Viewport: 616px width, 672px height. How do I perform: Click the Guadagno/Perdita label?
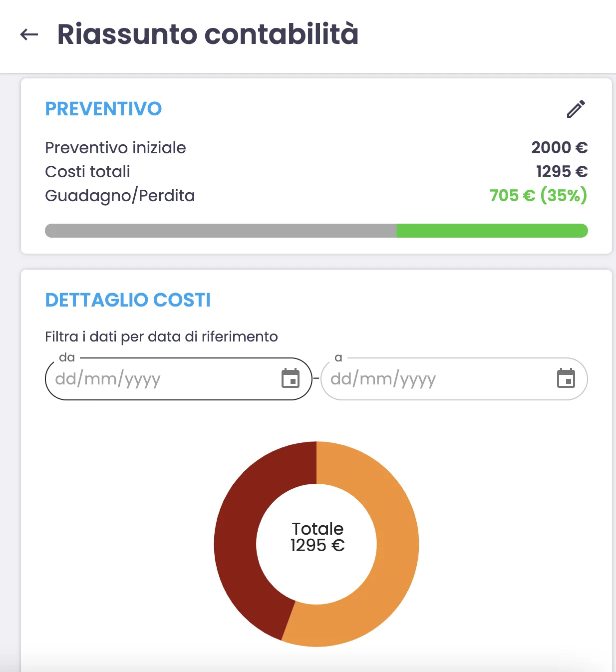tap(120, 196)
